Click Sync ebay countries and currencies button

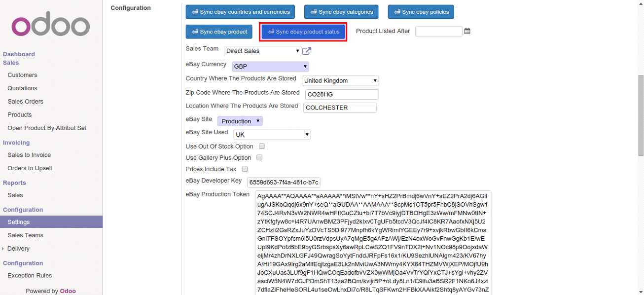[240, 12]
